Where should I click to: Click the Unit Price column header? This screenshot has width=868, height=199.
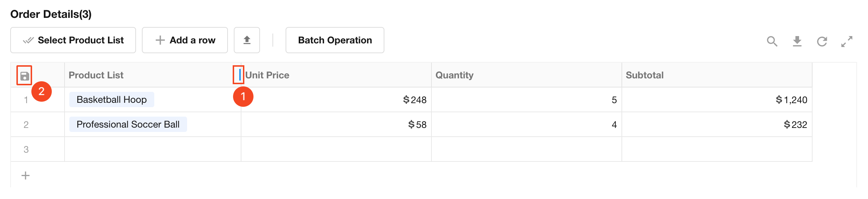(x=267, y=75)
